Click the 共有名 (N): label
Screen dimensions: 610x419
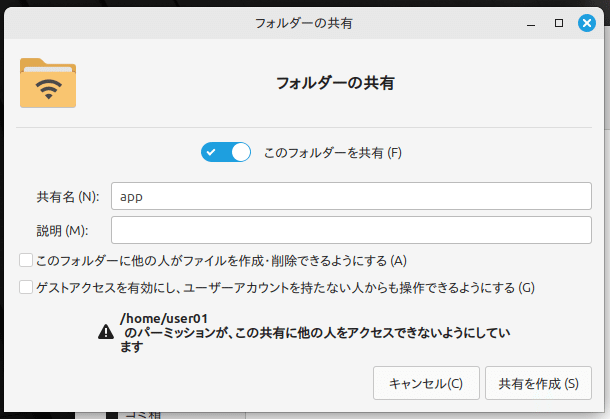point(68,197)
